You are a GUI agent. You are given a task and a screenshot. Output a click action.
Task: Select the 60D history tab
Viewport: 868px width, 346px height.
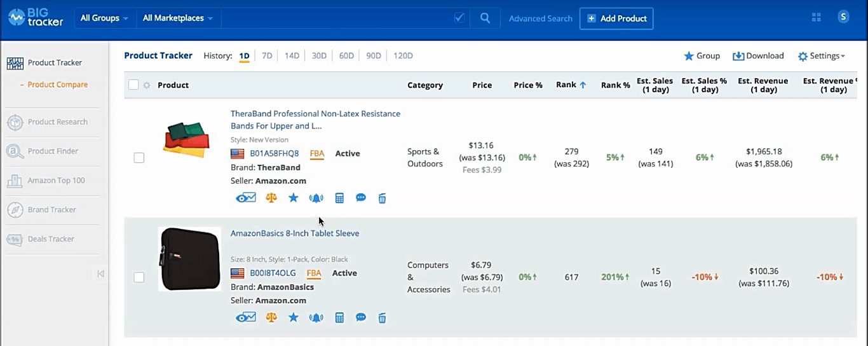click(x=346, y=56)
